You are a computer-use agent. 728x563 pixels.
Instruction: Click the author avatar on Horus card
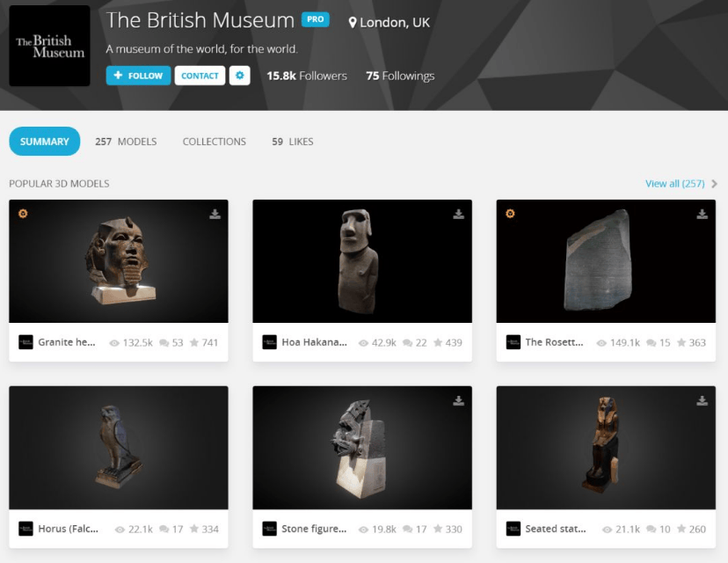coord(25,529)
